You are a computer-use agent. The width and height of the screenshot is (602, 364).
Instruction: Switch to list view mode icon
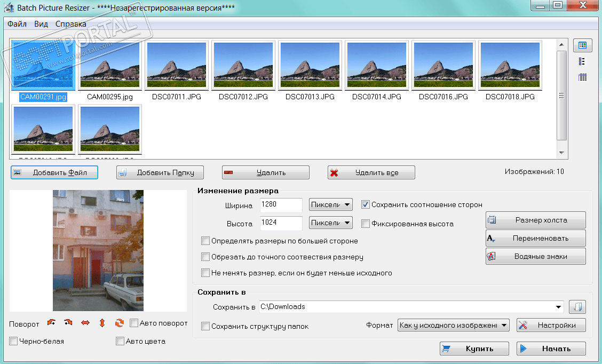pos(582,61)
